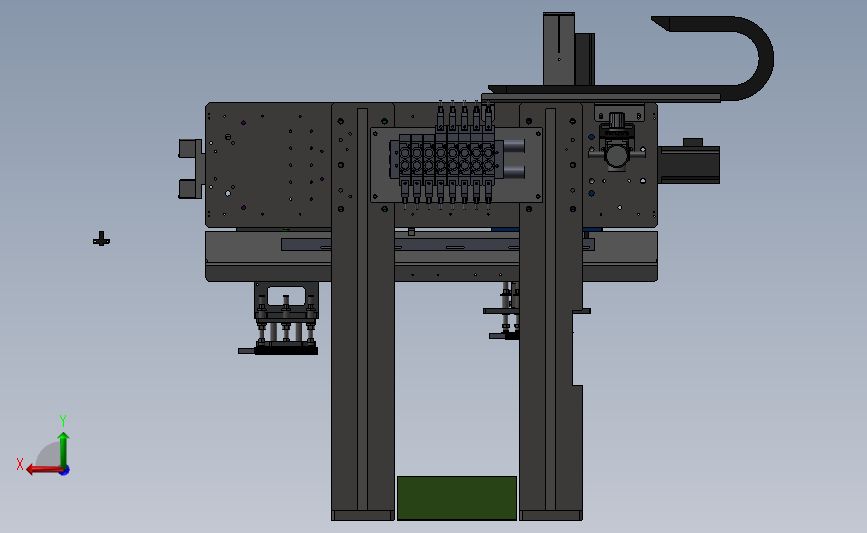Pick the small origin marker left of the model
867x533 pixels.
point(101,239)
